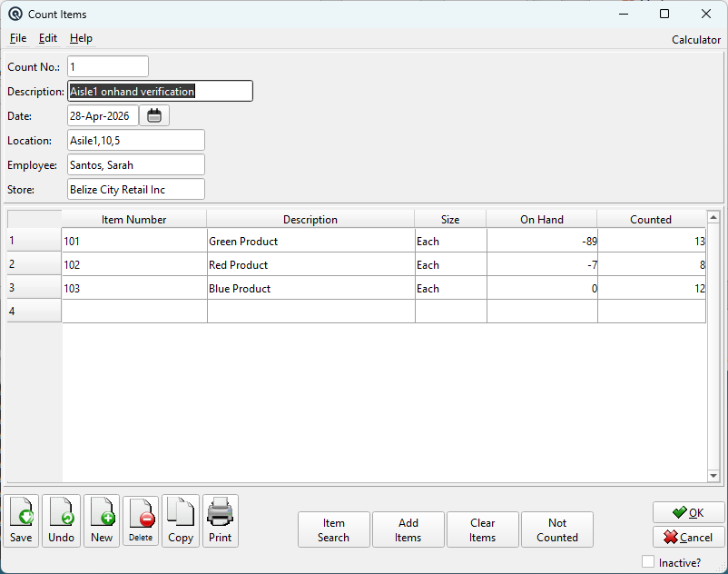Toggle the Inactive? checkbox
Viewport: 728px width, 574px height.
click(648, 561)
